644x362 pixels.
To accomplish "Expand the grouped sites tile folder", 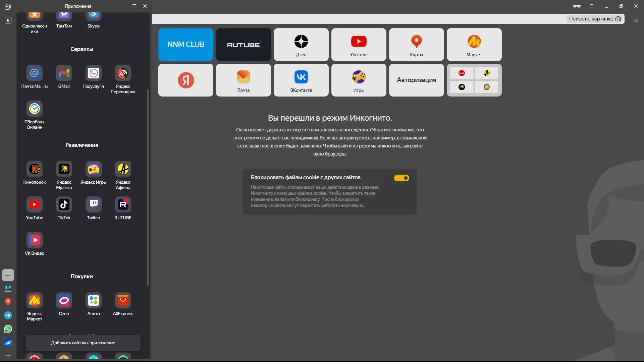I will pyautogui.click(x=474, y=80).
